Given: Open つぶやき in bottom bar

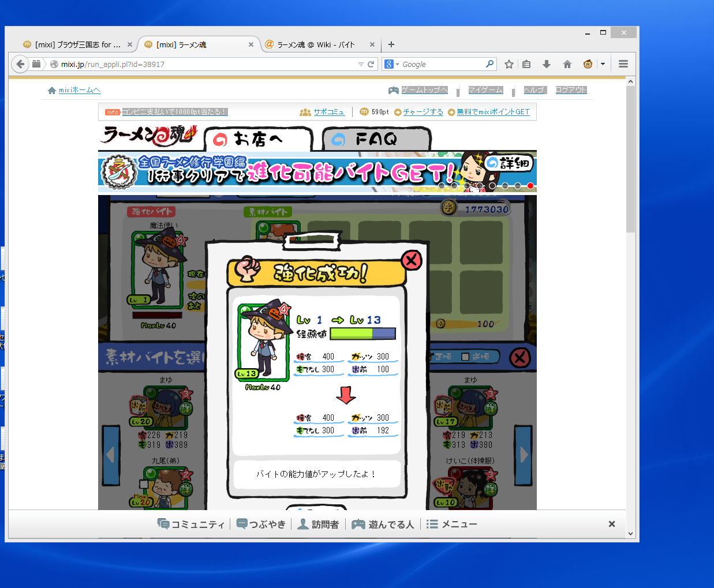Looking at the screenshot, I should point(261,524).
